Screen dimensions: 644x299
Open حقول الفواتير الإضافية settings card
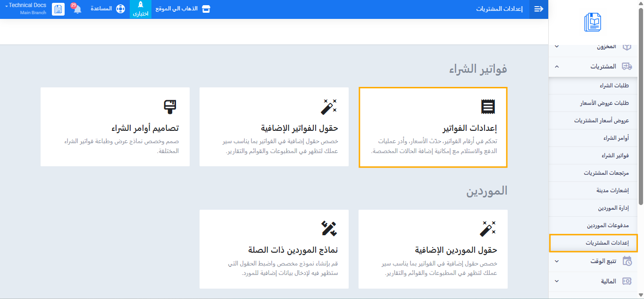[x=274, y=127]
